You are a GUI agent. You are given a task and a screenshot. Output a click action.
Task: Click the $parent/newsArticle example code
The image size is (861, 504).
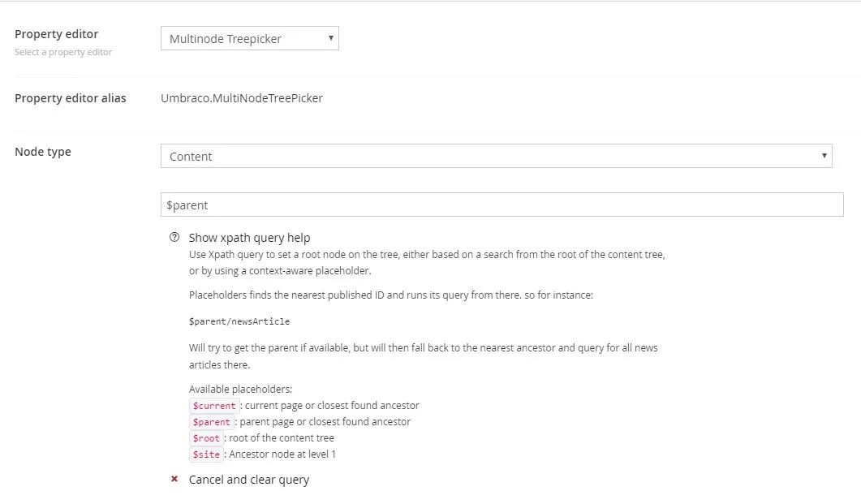239,321
